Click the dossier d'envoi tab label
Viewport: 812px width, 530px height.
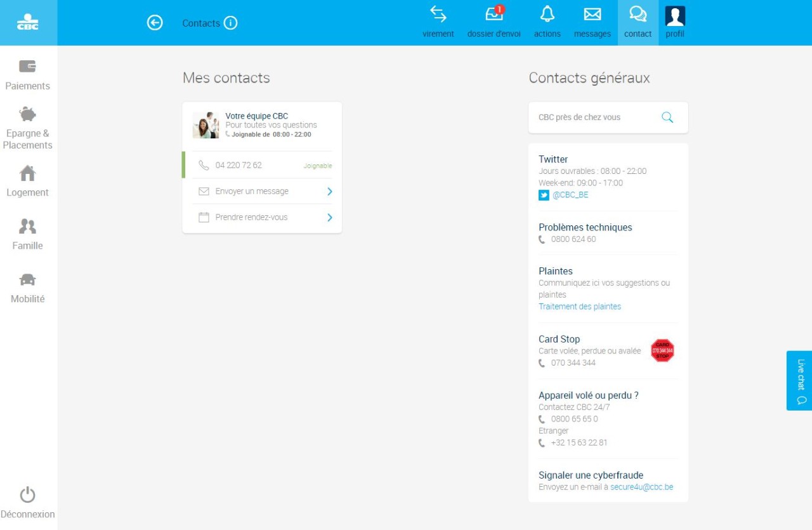click(494, 34)
